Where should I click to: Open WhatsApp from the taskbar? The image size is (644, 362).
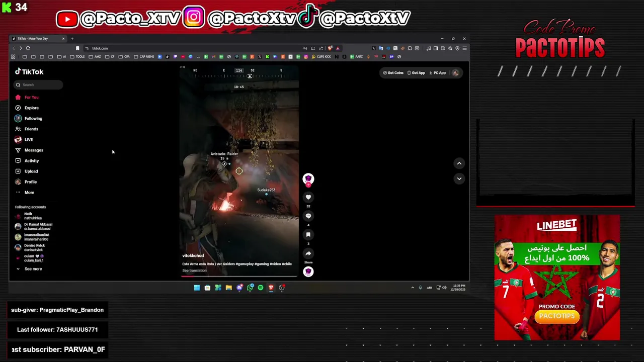(x=250, y=288)
